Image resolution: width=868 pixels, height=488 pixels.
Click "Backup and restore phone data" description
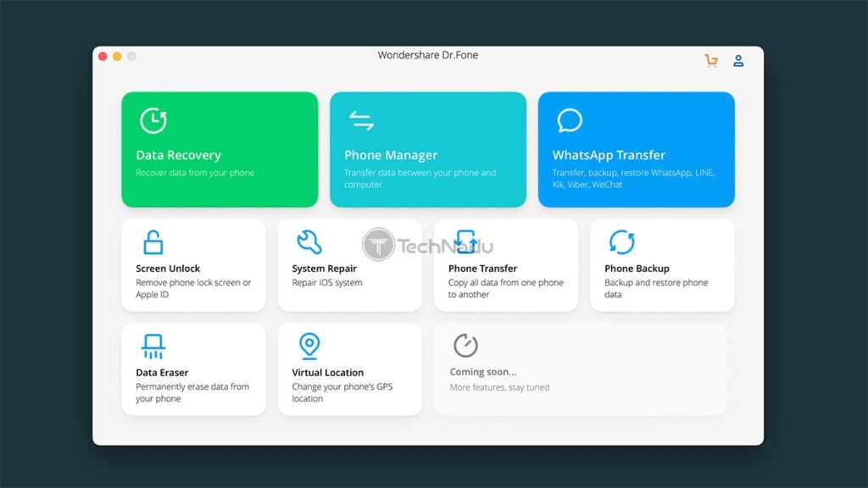(x=656, y=288)
